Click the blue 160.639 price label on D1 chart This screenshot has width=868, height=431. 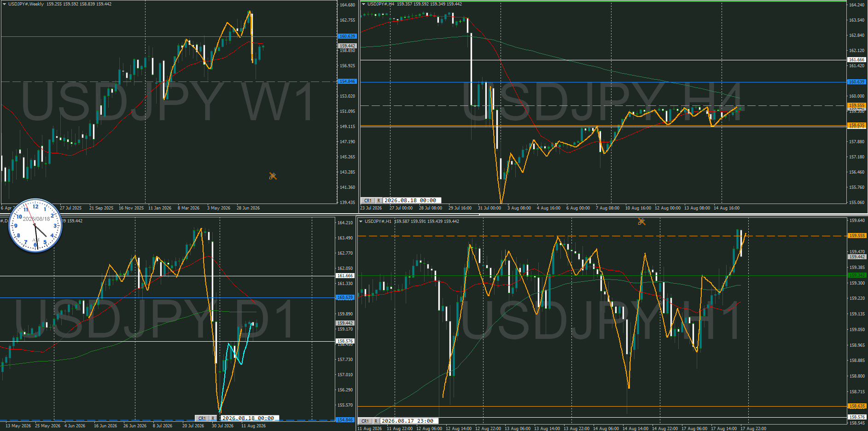click(x=345, y=297)
